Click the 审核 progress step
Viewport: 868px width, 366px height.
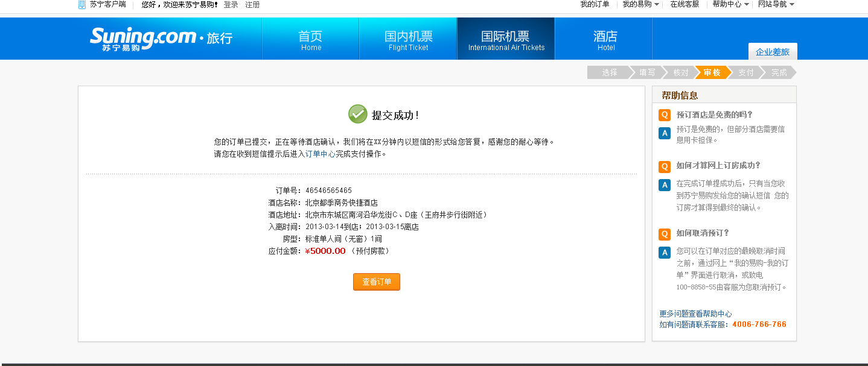click(712, 72)
